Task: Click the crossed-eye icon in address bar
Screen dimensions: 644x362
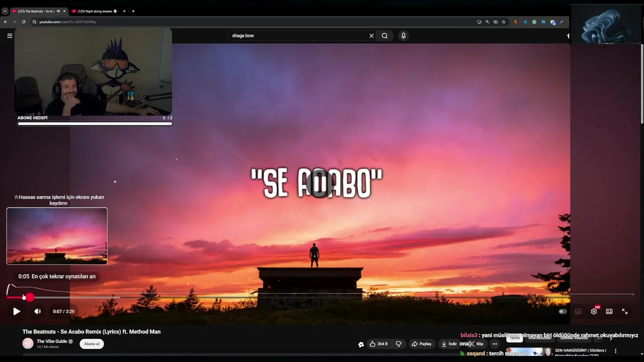Action: coord(495,22)
